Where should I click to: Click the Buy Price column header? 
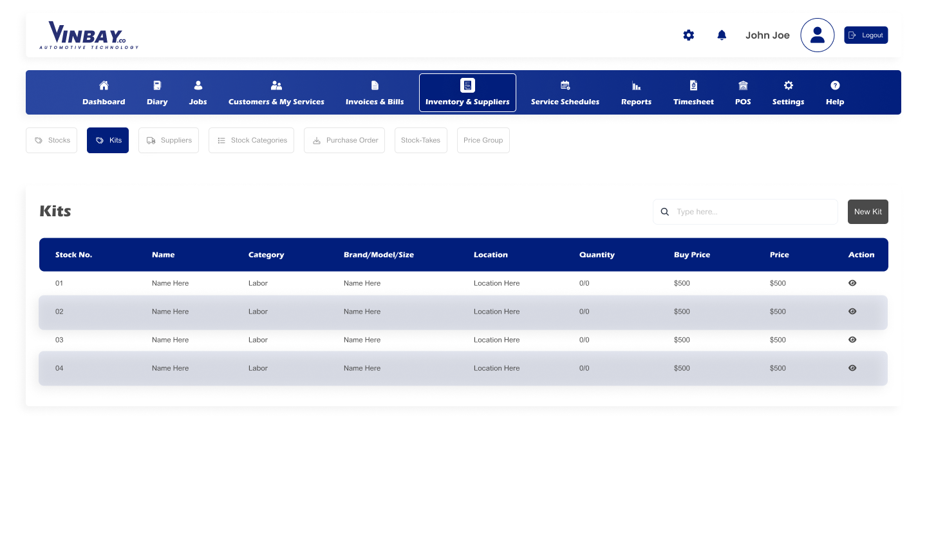click(x=692, y=255)
